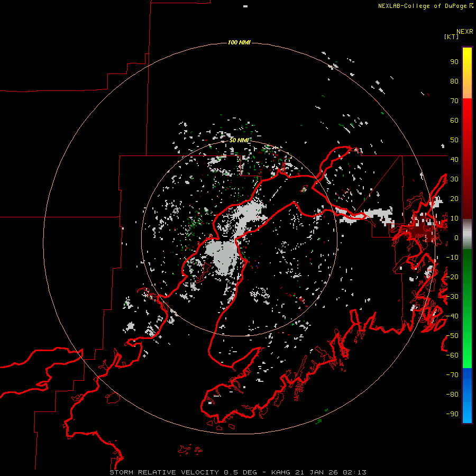Click the STORM RELATIVE VELOCITY caption text

pos(164,472)
